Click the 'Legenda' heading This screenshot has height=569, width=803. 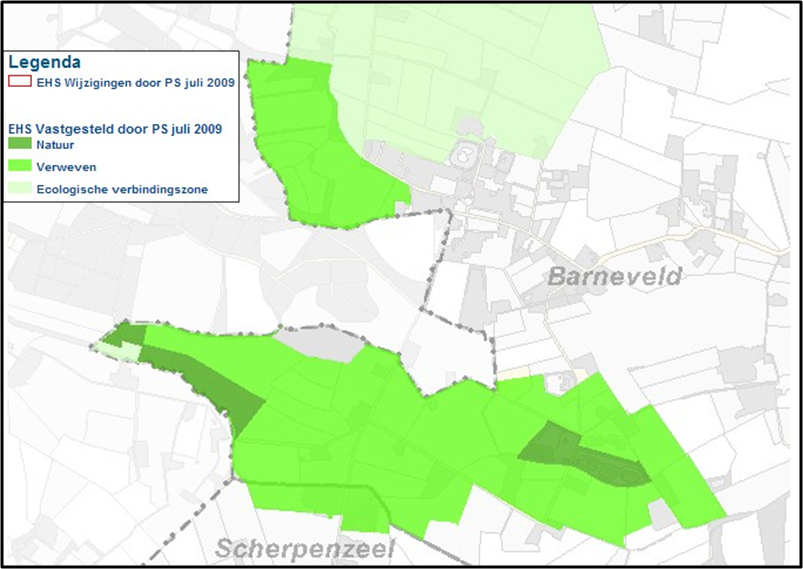click(45, 62)
